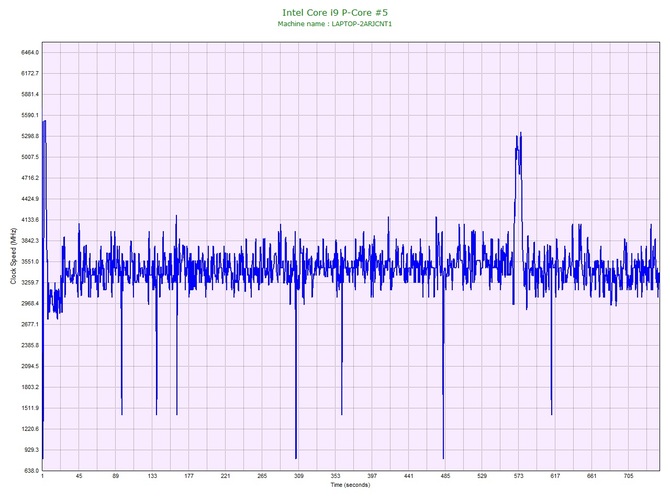Click the Machine name LAPTOP-2ARJCNT1 subtitle
The height and width of the screenshot is (502, 670).
[335, 24]
